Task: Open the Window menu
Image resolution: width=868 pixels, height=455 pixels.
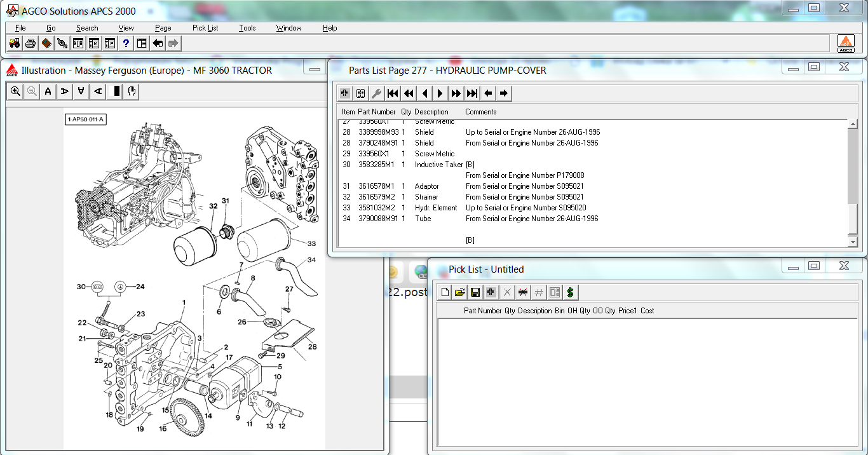Action: 288,28
